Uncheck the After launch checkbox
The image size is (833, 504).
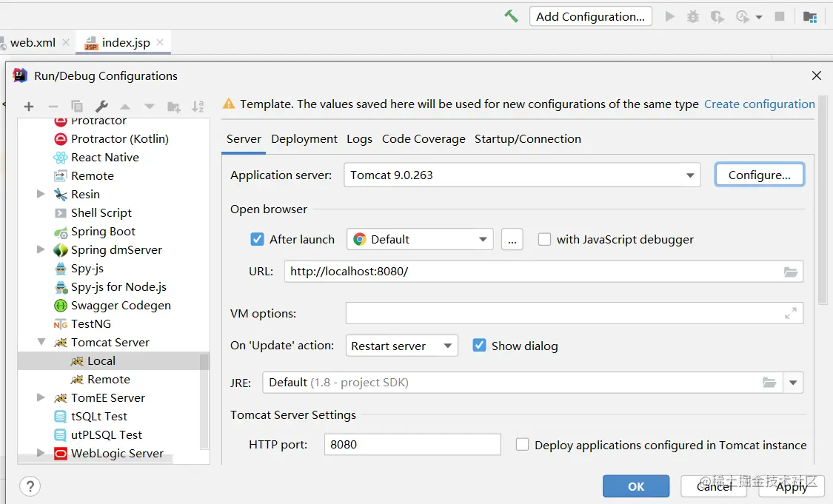258,239
